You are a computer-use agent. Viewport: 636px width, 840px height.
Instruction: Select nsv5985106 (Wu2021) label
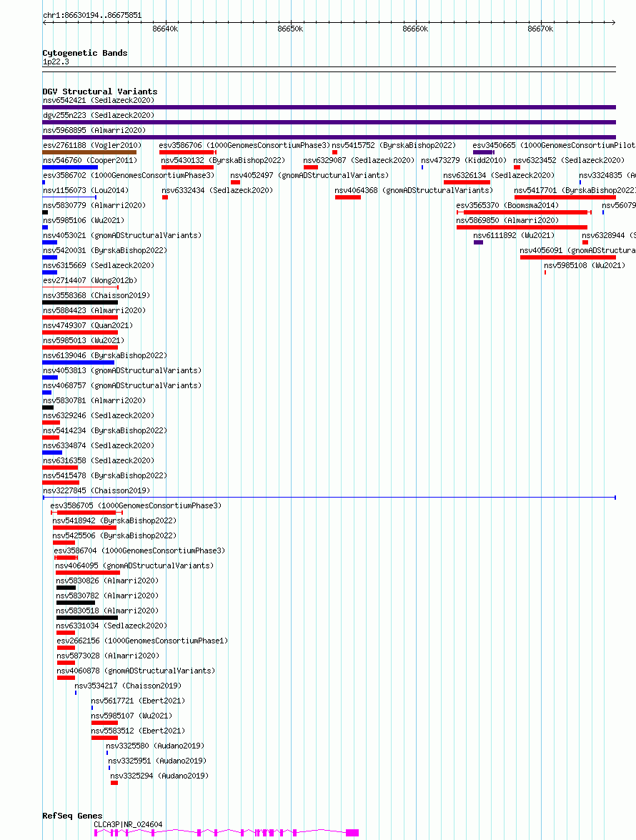(84, 220)
